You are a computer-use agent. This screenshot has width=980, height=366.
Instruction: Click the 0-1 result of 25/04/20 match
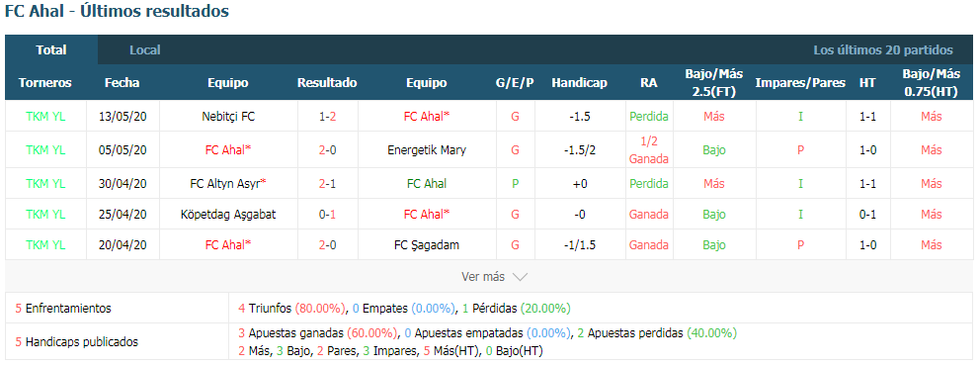(x=327, y=215)
